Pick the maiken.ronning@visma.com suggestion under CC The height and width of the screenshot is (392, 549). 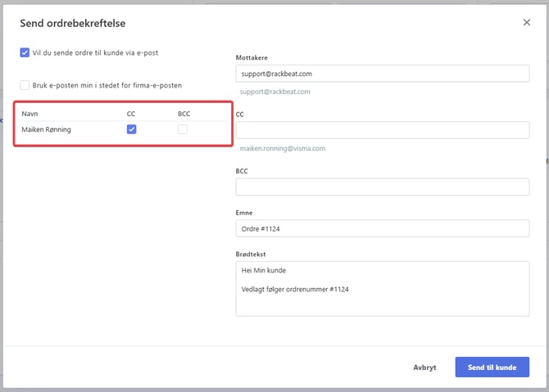283,148
